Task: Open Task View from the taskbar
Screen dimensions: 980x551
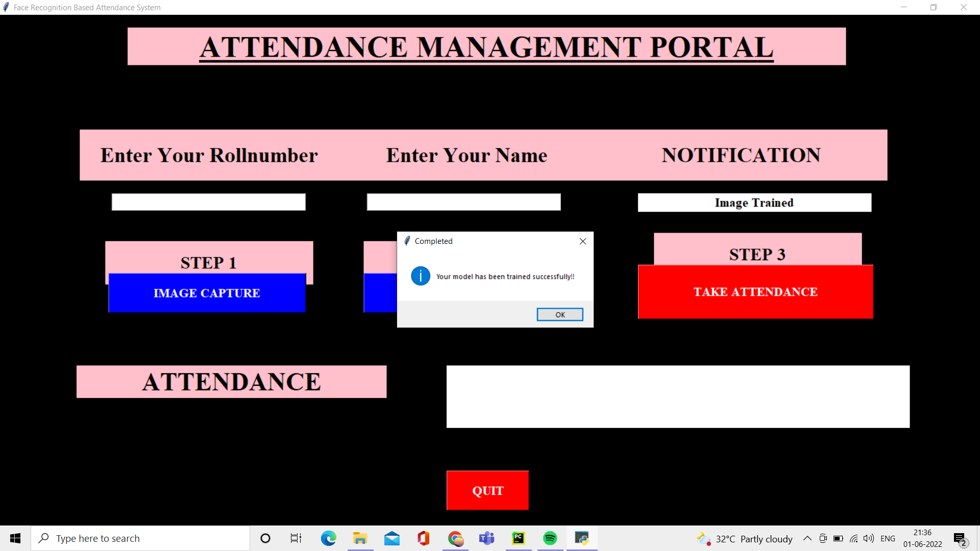Action: tap(296, 538)
